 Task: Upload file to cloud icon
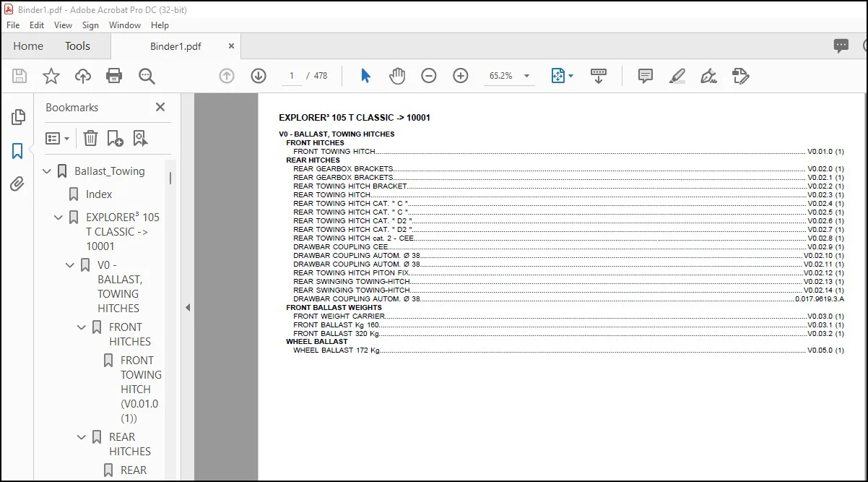pyautogui.click(x=83, y=76)
